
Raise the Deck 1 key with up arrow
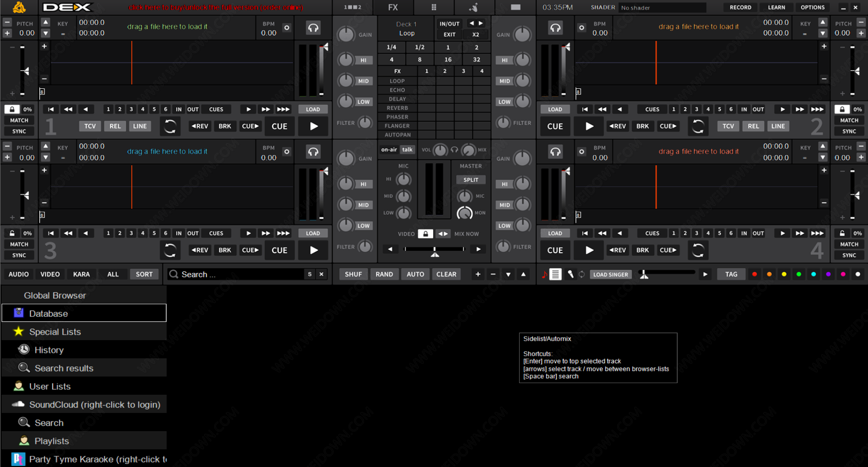pos(45,22)
